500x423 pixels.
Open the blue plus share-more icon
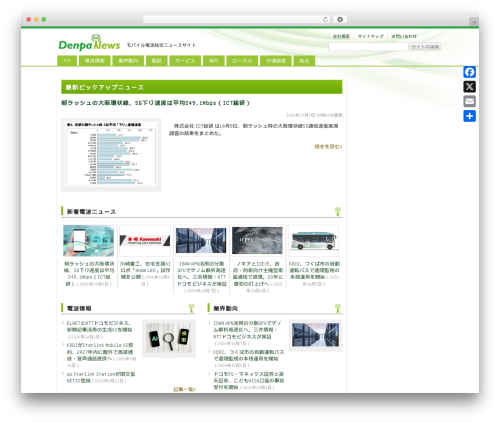click(469, 116)
